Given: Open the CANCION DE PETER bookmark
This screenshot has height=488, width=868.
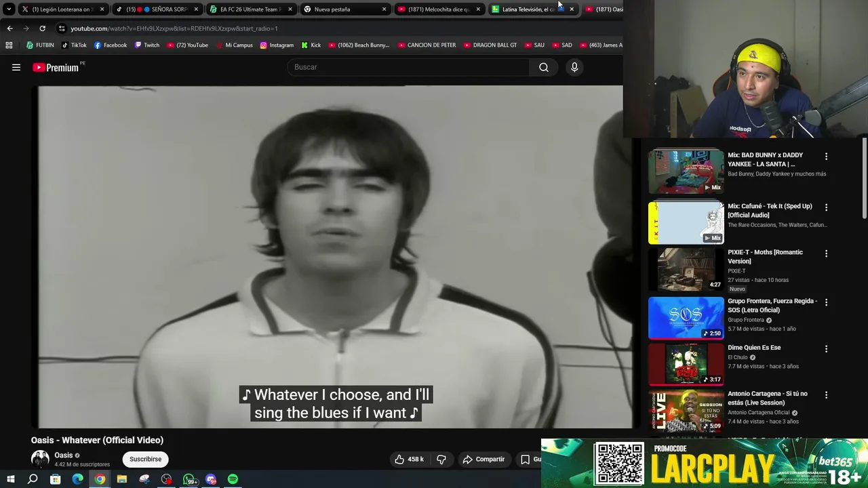Looking at the screenshot, I should [x=427, y=45].
